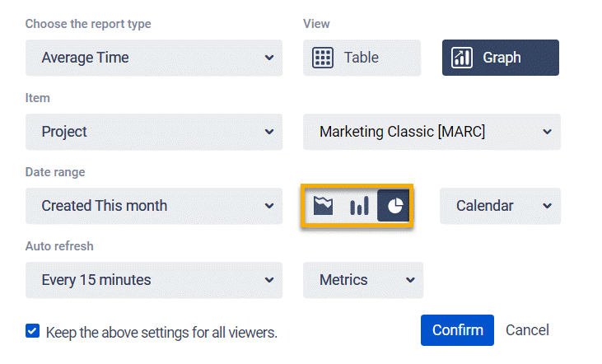
Task: Select the bar chart icon
Action: pos(359,206)
